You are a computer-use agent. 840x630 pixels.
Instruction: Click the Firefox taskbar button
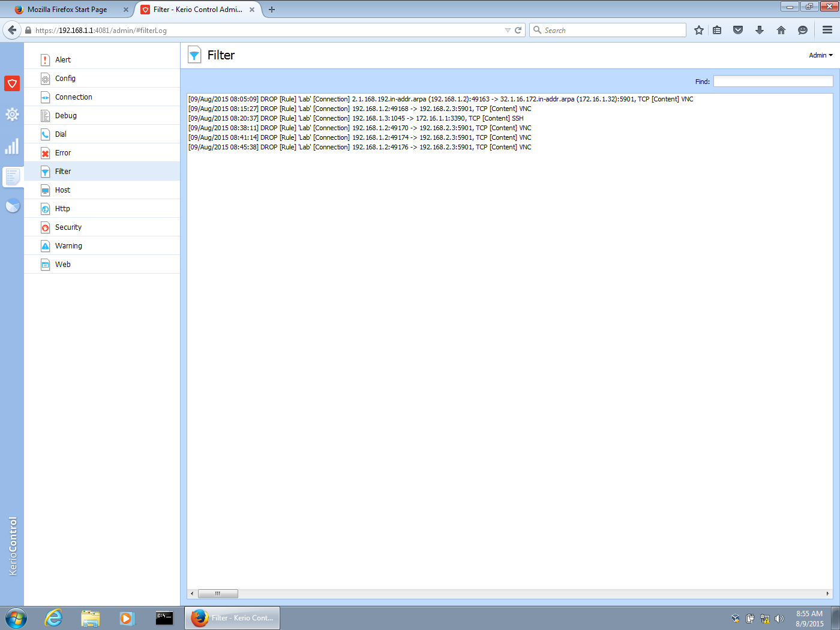[x=232, y=618]
